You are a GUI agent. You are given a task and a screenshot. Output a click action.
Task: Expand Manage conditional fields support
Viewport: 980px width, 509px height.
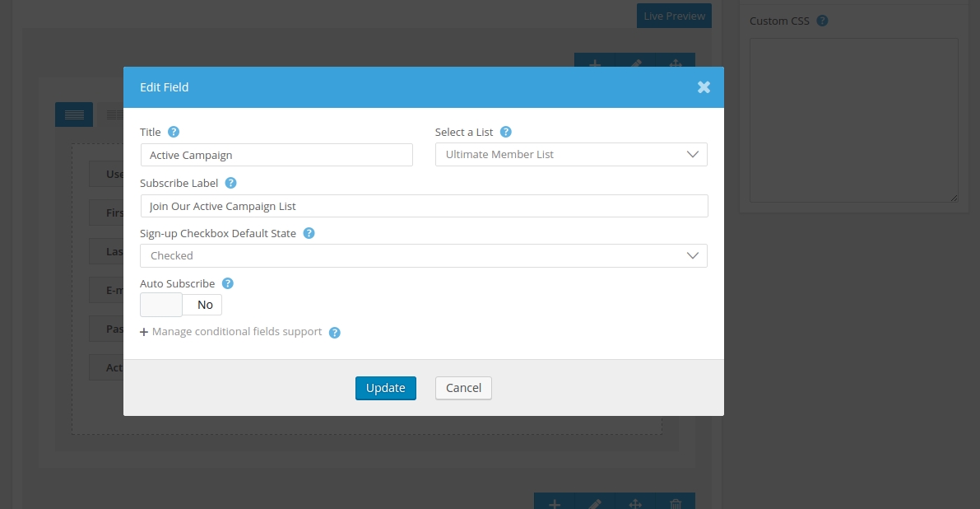230,331
